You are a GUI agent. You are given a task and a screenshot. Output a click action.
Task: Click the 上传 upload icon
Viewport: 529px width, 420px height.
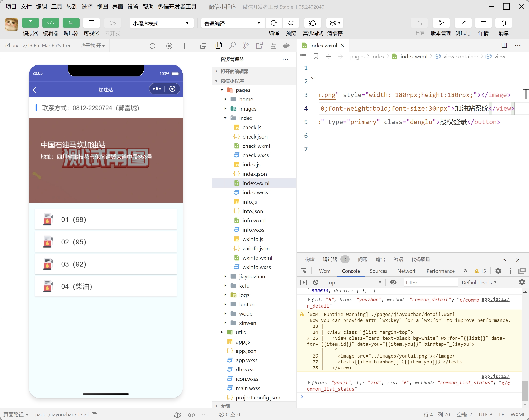[x=419, y=23]
